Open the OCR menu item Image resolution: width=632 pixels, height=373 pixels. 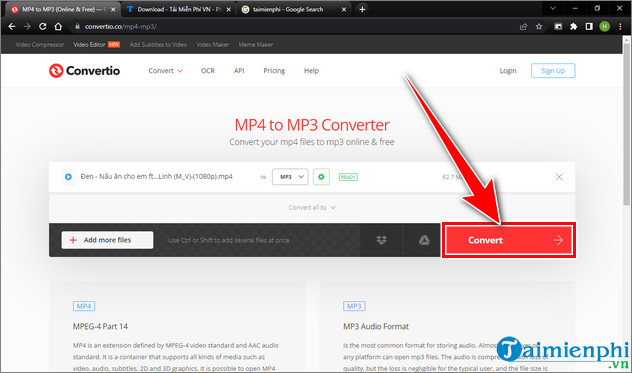pos(208,71)
